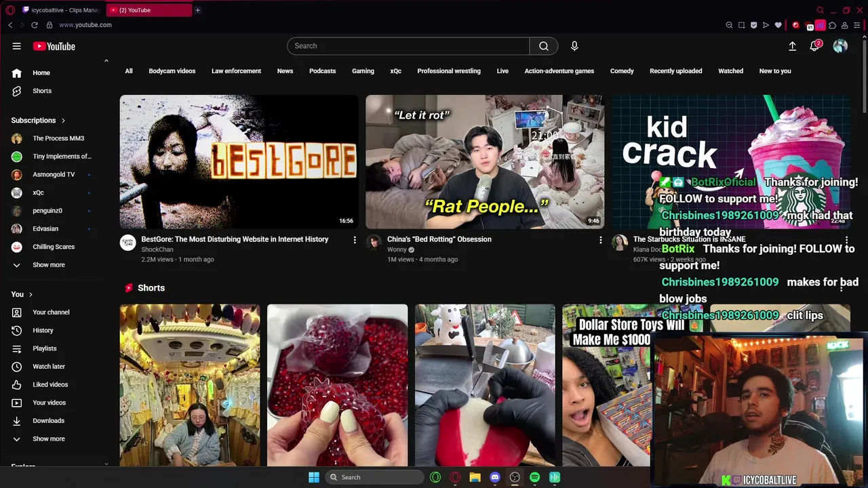
Task: Select the Professional wrestling filter chip
Action: [449, 71]
